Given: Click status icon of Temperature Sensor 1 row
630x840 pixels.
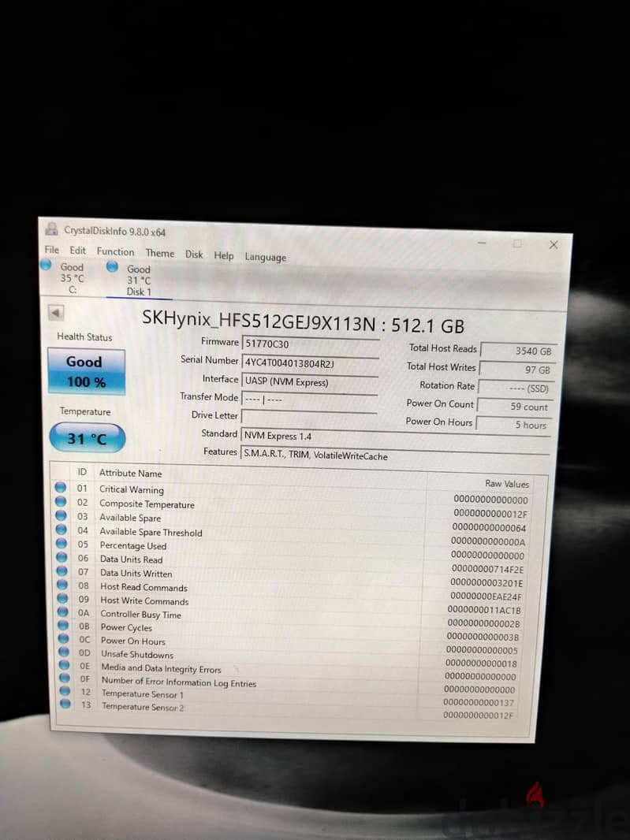Looking at the screenshot, I should pyautogui.click(x=65, y=691).
